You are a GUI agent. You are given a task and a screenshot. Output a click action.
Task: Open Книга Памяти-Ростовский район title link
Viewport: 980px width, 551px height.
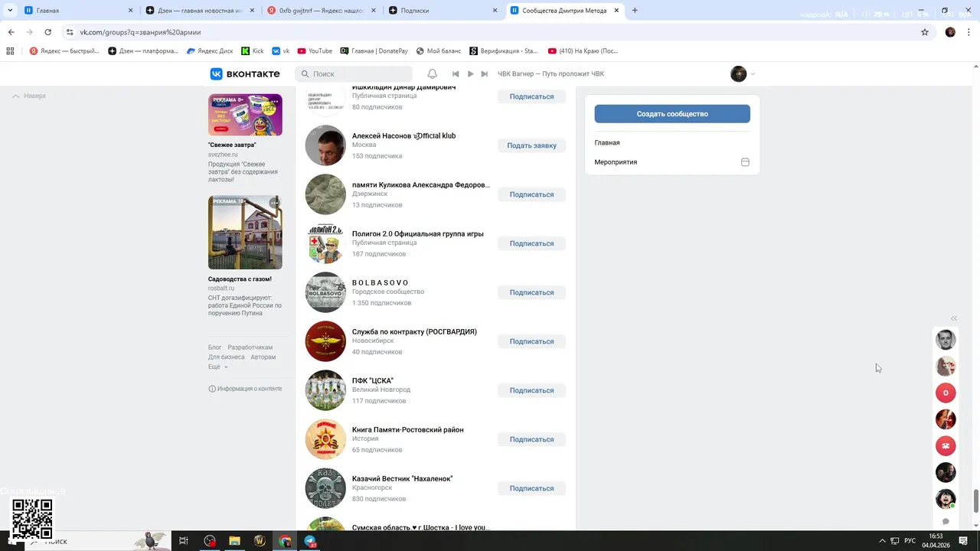tap(407, 429)
